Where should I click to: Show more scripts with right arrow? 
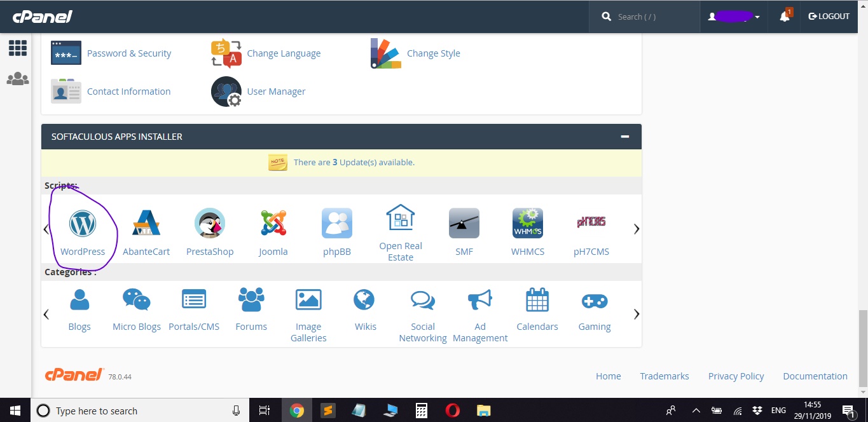pyautogui.click(x=637, y=229)
